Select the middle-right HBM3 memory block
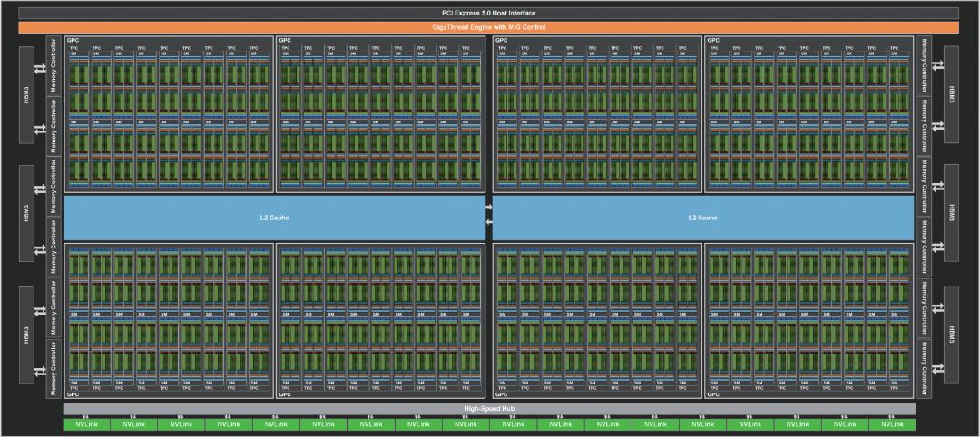 (951, 213)
